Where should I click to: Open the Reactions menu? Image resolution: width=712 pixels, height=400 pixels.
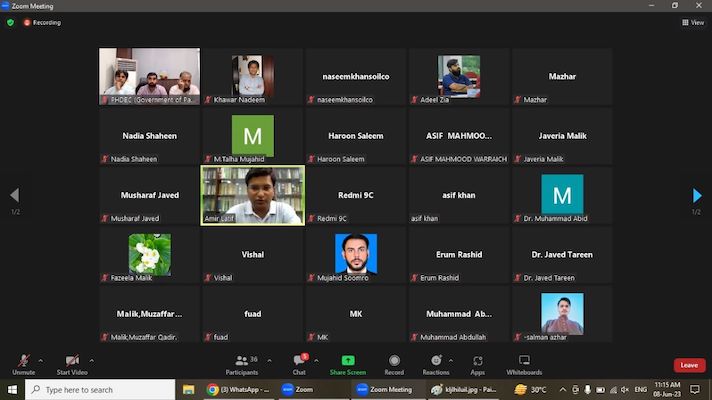coord(436,362)
